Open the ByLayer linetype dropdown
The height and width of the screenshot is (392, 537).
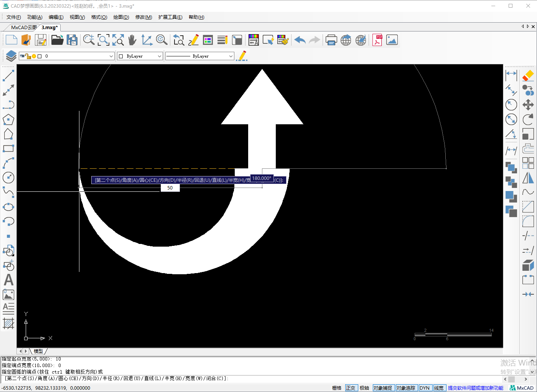(231, 56)
